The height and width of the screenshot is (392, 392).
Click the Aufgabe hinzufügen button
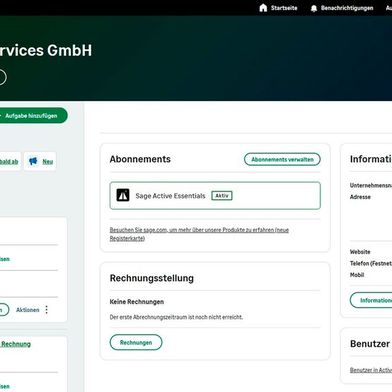click(x=31, y=116)
